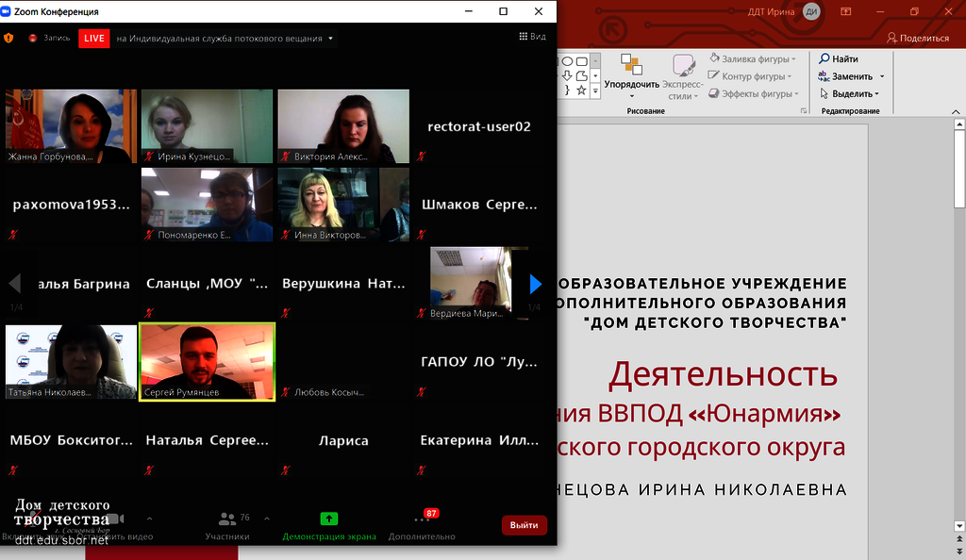Toggle the video camera on or off
This screenshot has width=966, height=560.
(x=114, y=519)
